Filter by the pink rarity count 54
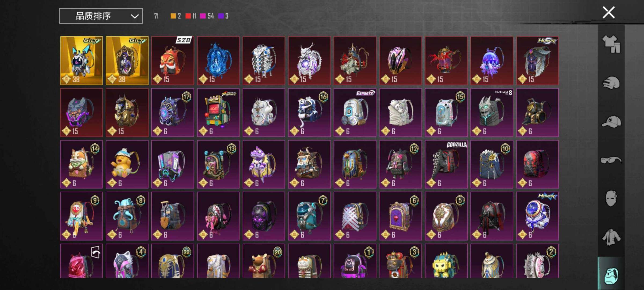The width and height of the screenshot is (644, 290). (207, 16)
